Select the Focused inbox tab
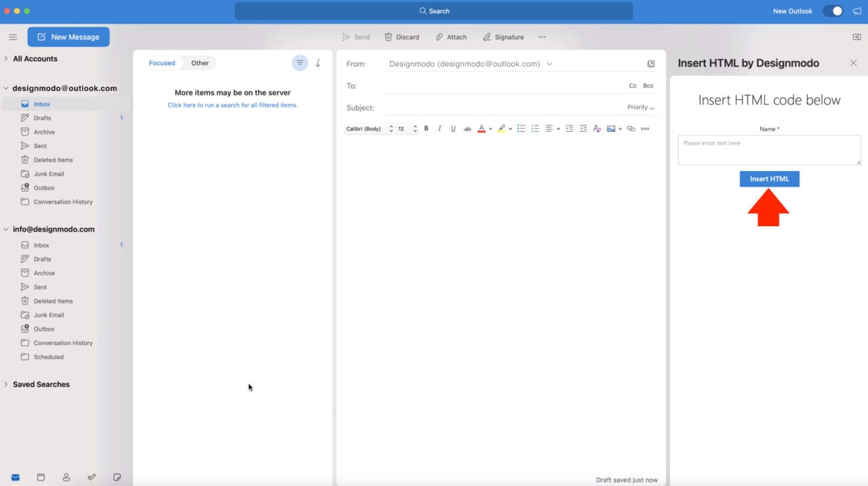 [x=161, y=62]
